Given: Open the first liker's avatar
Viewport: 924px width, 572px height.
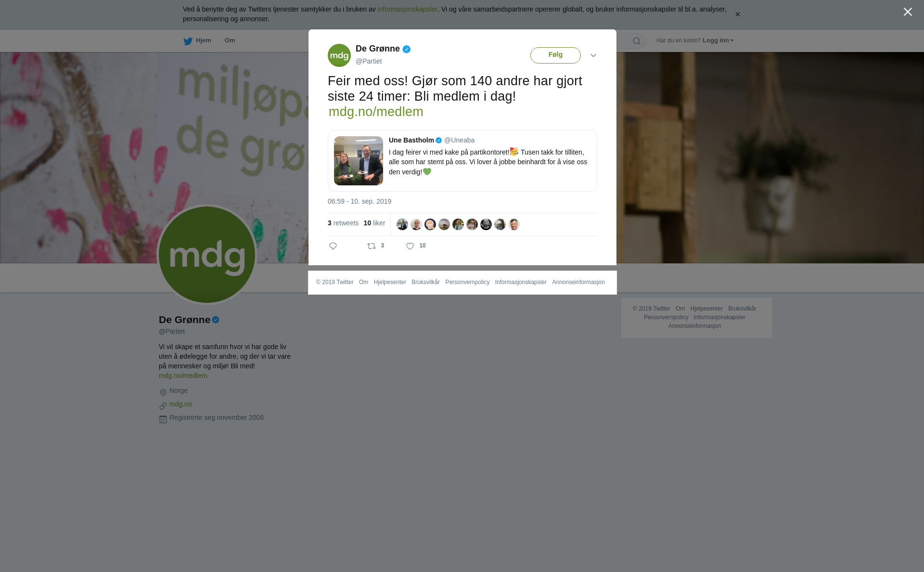Looking at the screenshot, I should tap(402, 224).
